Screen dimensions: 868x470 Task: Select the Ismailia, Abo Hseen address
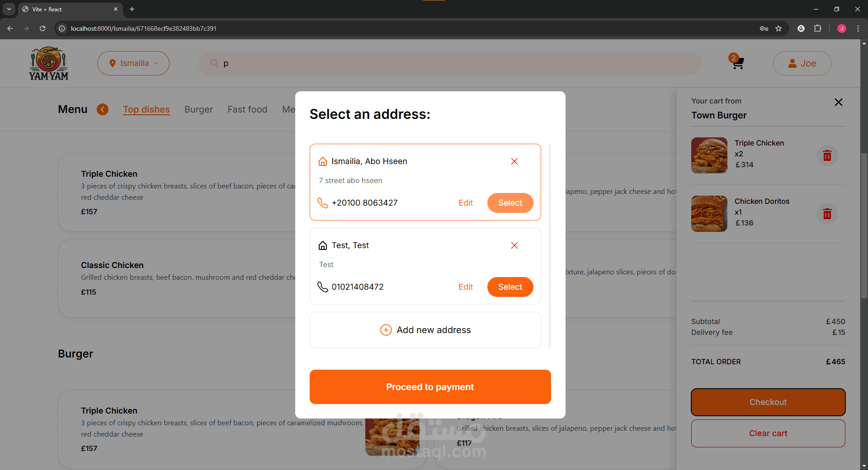point(510,203)
